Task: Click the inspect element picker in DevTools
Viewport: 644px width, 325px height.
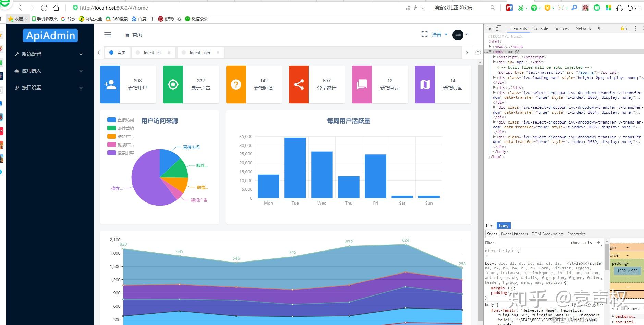Action: tap(490, 28)
